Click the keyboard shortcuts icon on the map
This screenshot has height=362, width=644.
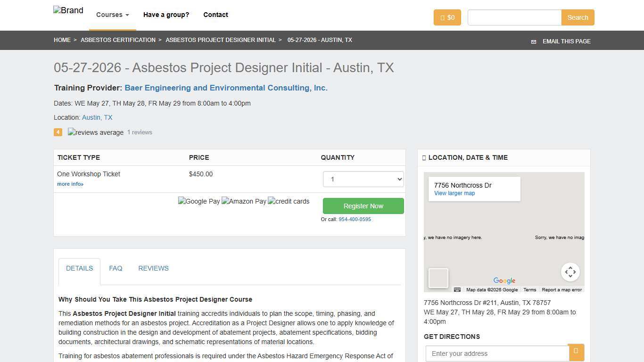click(457, 289)
